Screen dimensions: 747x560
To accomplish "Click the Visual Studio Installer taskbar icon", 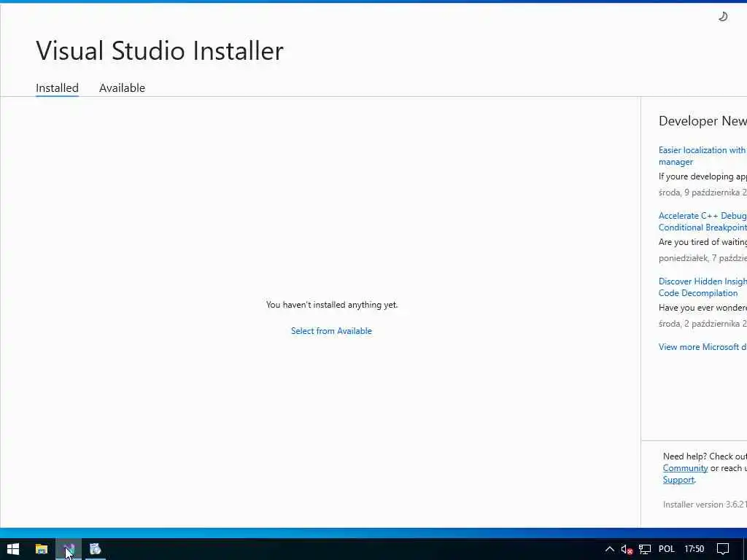I will 69,550.
